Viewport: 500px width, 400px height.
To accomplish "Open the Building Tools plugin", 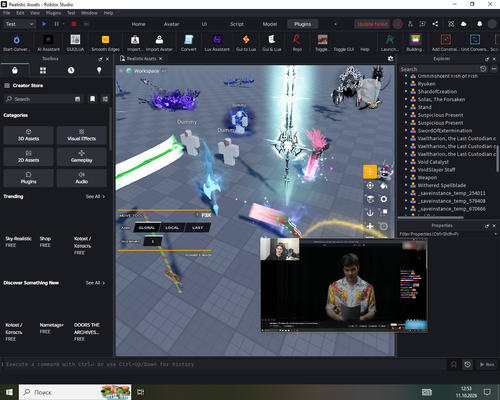I will [x=415, y=43].
